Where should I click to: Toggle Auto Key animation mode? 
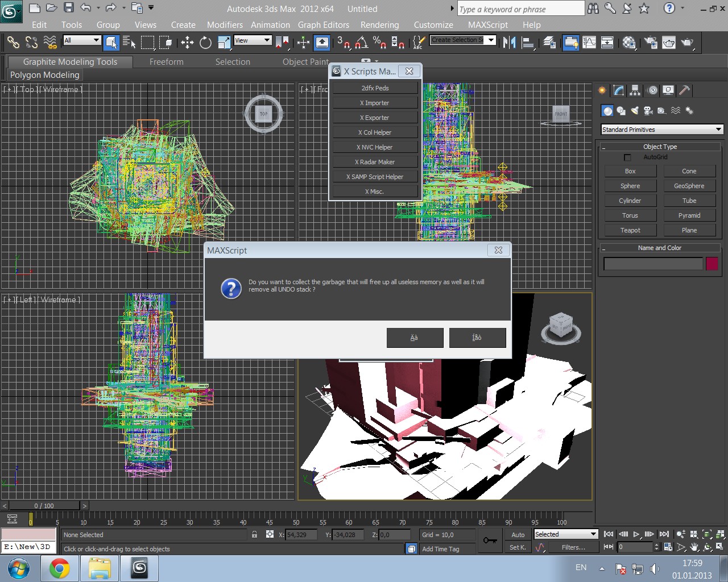pos(518,534)
